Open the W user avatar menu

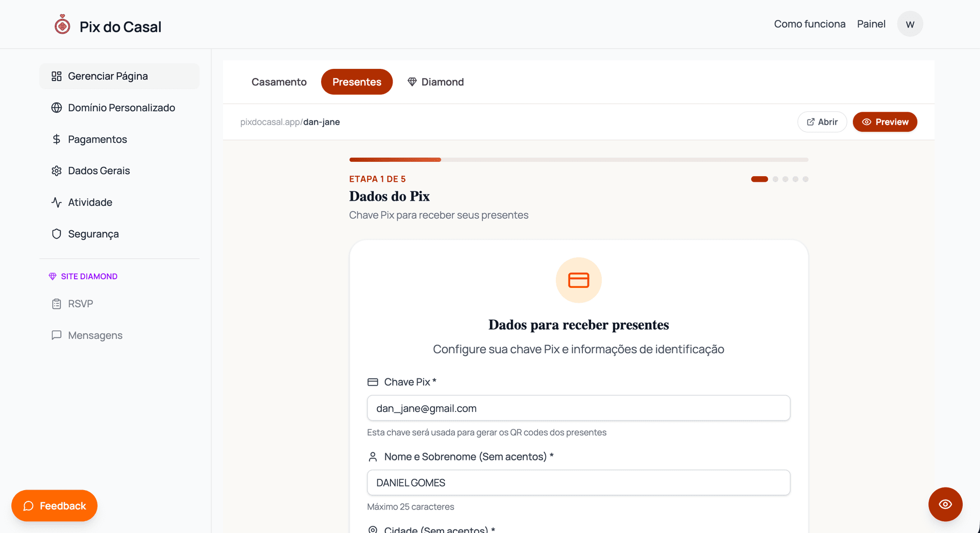(910, 24)
